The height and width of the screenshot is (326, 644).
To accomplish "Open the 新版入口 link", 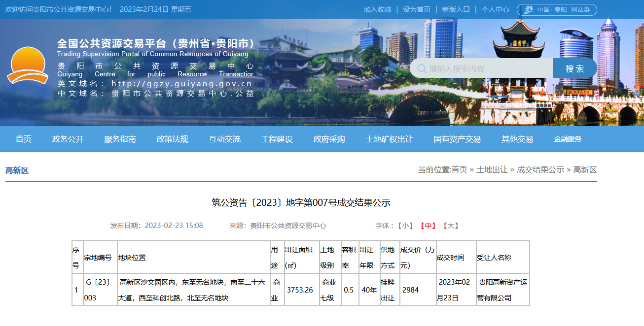I will pyautogui.click(x=456, y=9).
